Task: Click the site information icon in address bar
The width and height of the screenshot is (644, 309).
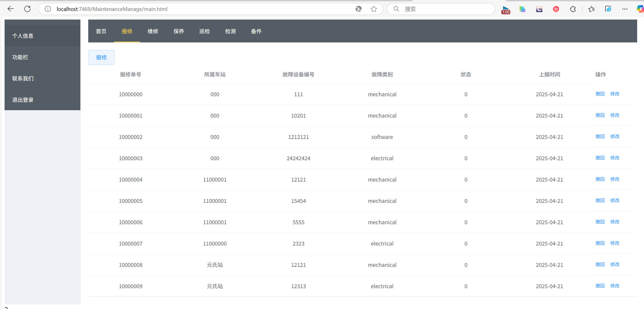Action: point(48,9)
